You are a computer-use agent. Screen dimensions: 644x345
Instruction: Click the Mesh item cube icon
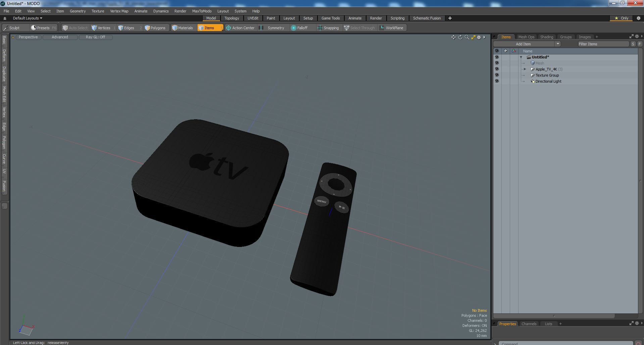point(532,63)
